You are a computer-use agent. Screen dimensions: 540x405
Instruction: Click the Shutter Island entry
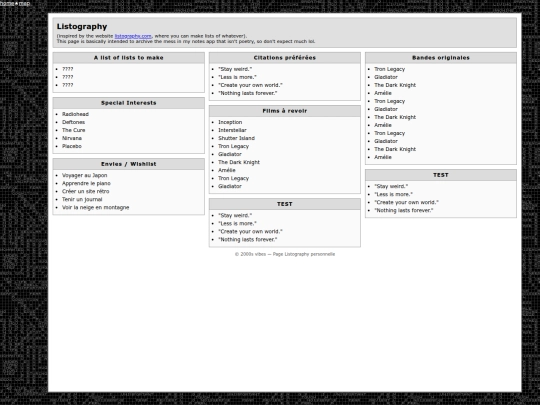237,138
